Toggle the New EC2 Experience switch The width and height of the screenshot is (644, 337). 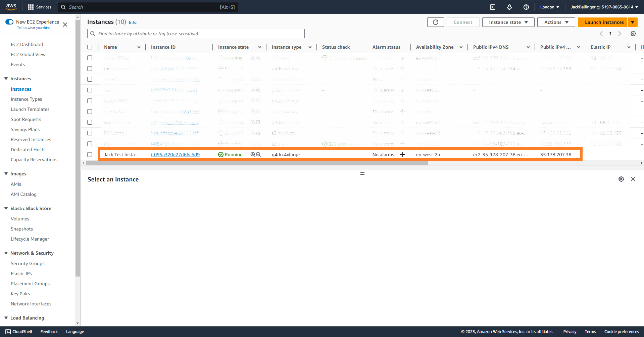(x=9, y=22)
